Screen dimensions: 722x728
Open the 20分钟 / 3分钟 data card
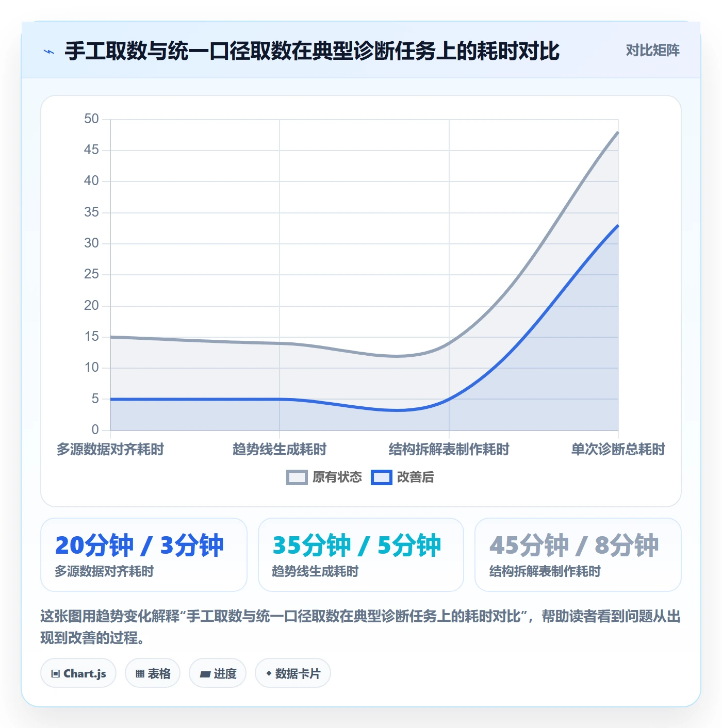(x=144, y=555)
